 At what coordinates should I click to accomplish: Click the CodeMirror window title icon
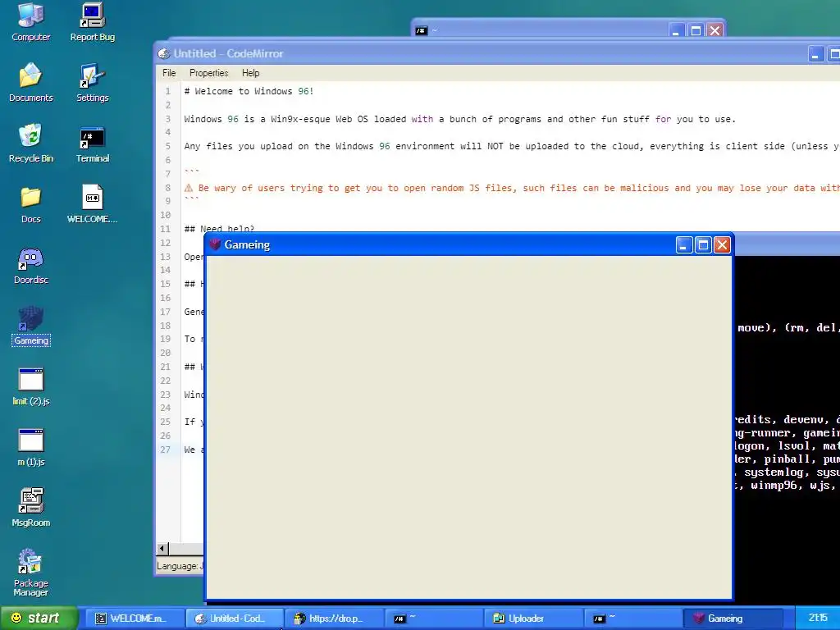coord(163,53)
